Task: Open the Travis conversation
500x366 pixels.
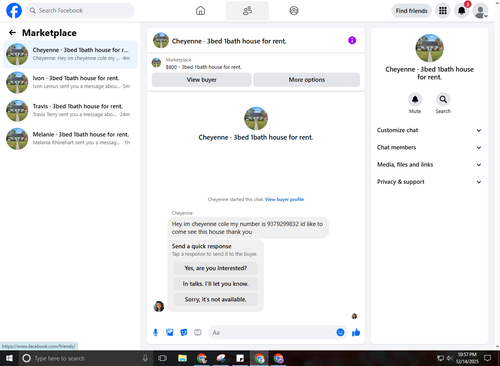Action: 70,110
